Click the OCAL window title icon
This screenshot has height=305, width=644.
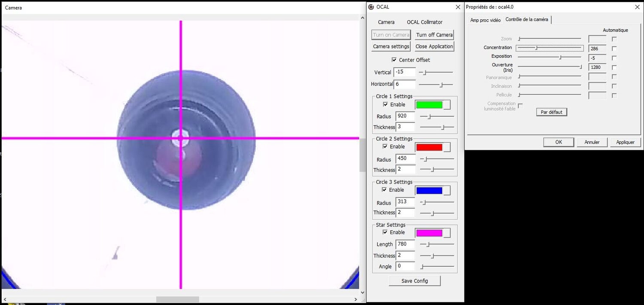(x=371, y=7)
